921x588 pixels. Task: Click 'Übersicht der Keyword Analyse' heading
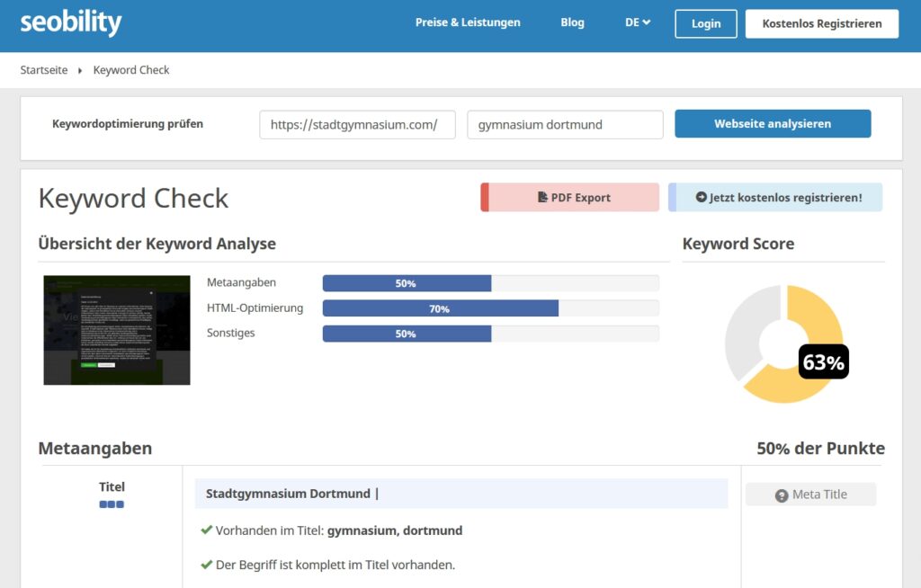[156, 243]
